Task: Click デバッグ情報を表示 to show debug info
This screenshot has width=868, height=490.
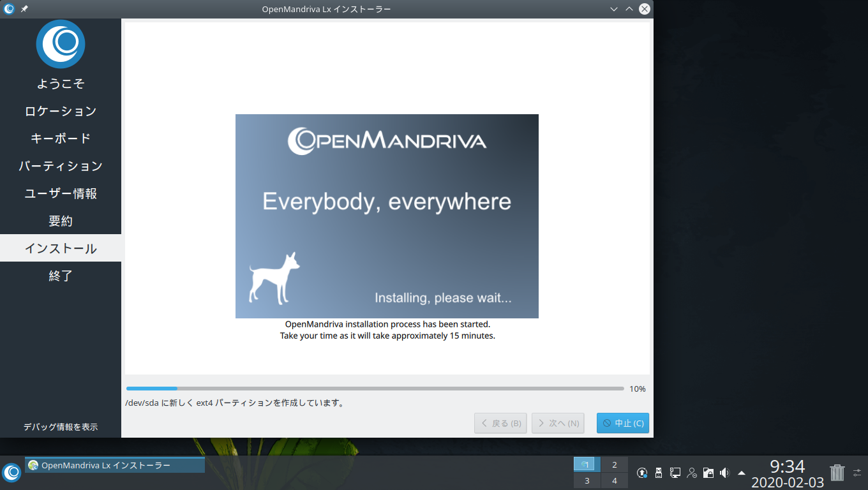Action: coord(61,427)
